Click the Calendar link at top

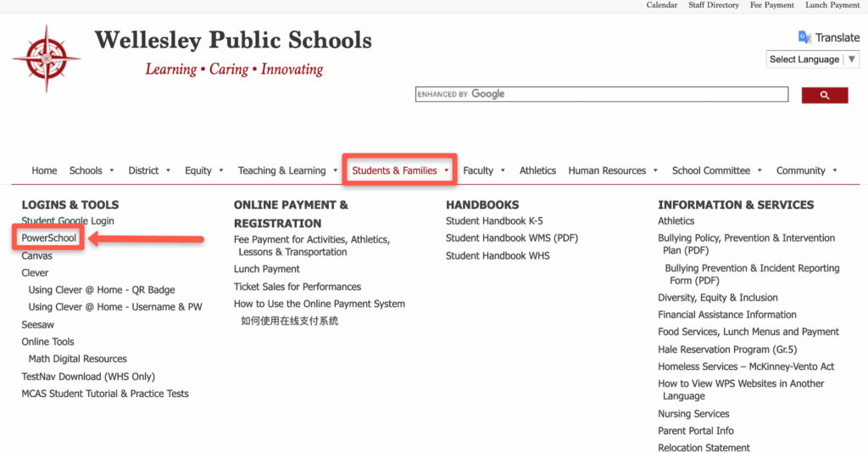tap(661, 5)
